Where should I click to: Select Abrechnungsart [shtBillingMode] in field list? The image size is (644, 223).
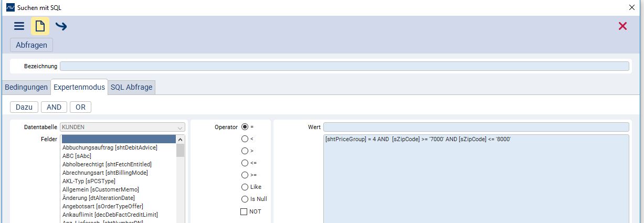click(x=105, y=173)
